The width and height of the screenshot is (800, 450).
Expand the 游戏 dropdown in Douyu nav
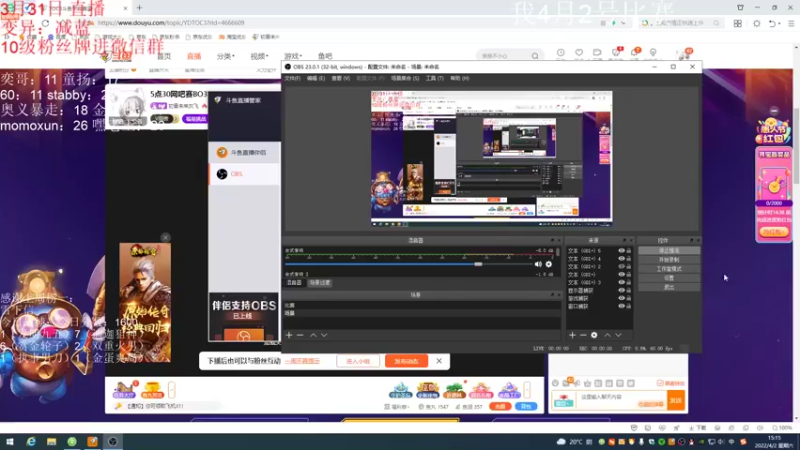coord(293,56)
